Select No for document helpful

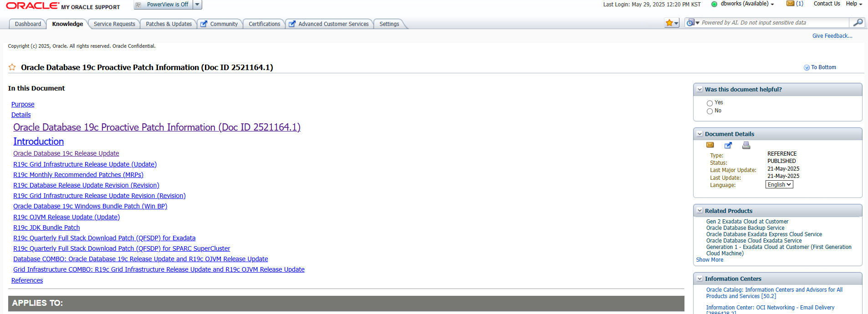pos(710,111)
